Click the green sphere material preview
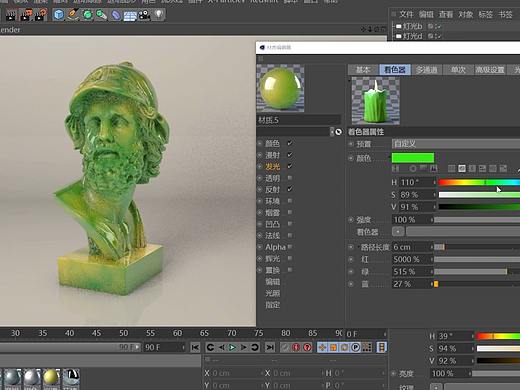 [280, 88]
